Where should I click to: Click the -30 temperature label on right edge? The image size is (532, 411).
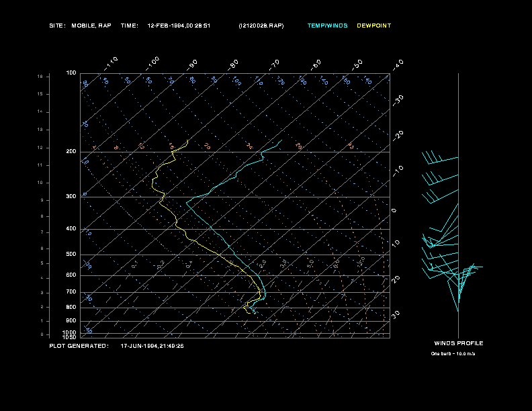pyautogui.click(x=398, y=100)
